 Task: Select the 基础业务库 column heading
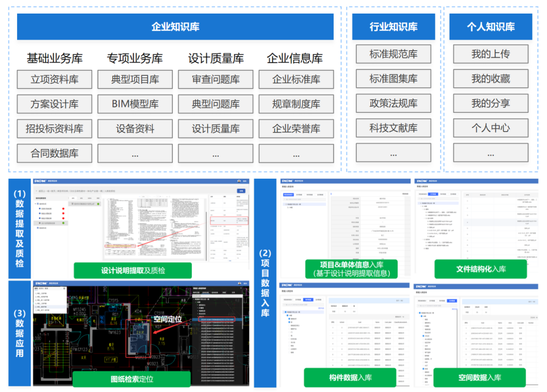click(55, 58)
